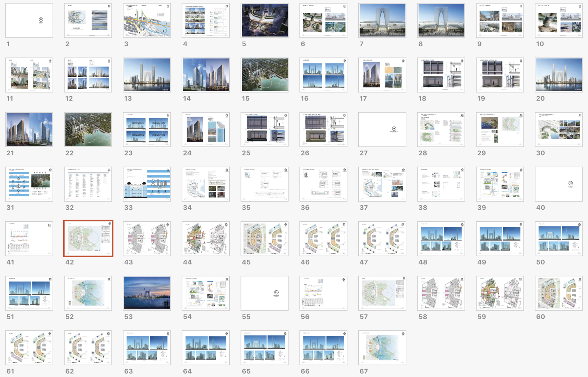Select page thumbnail 57
The image size is (588, 377).
click(382, 293)
